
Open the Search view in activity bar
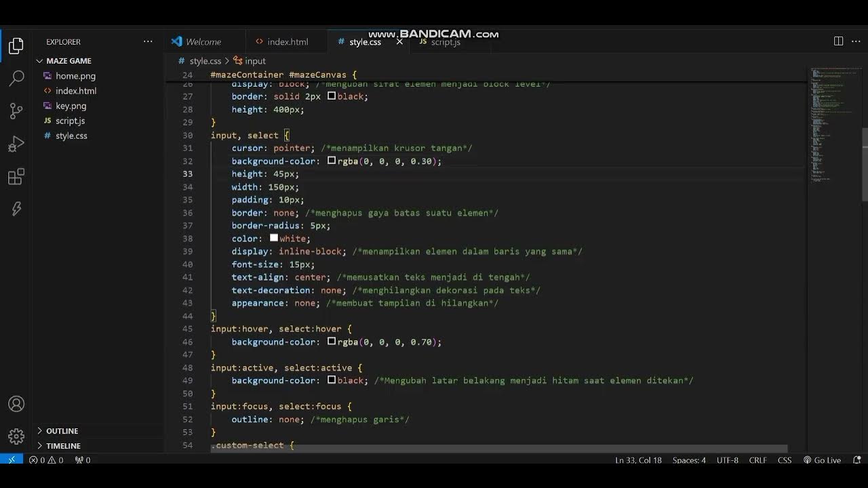[16, 79]
